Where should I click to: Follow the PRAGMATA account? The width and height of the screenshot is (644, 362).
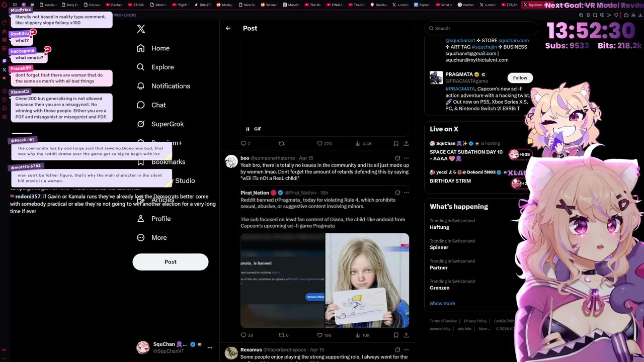click(520, 78)
